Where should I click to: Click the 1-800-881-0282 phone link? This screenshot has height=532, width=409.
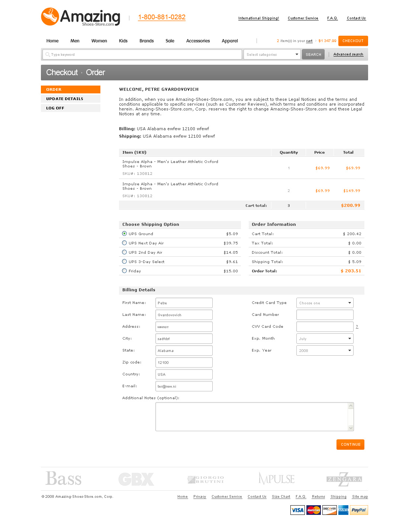(x=162, y=17)
